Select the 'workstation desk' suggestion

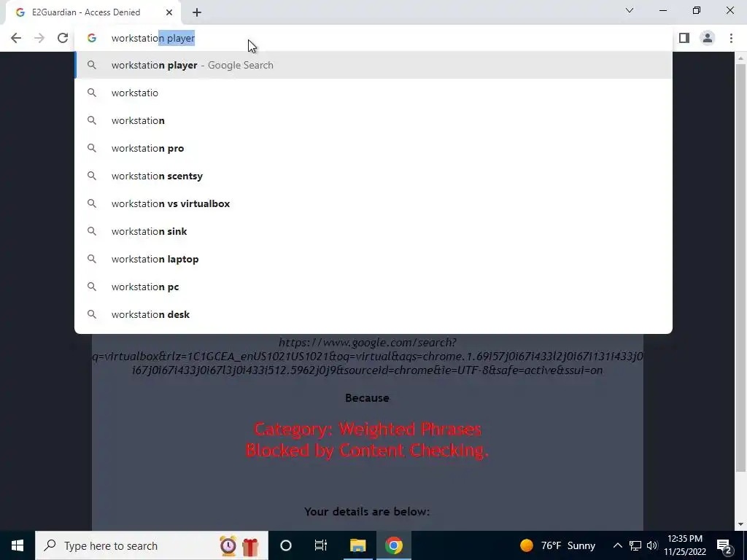click(373, 314)
